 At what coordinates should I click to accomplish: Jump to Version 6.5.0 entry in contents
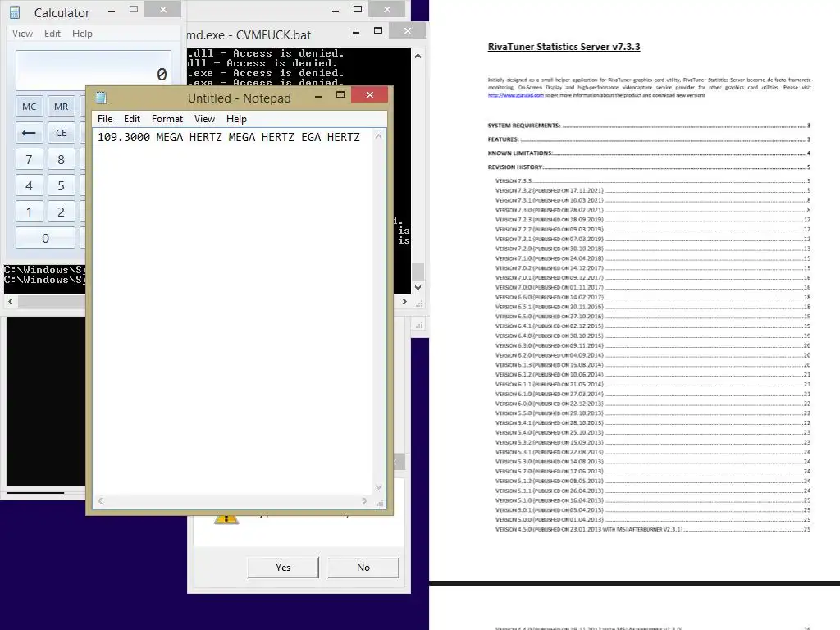coord(653,317)
